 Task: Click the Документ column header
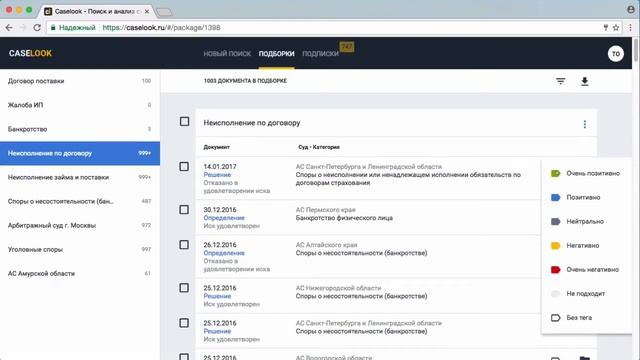tap(216, 147)
